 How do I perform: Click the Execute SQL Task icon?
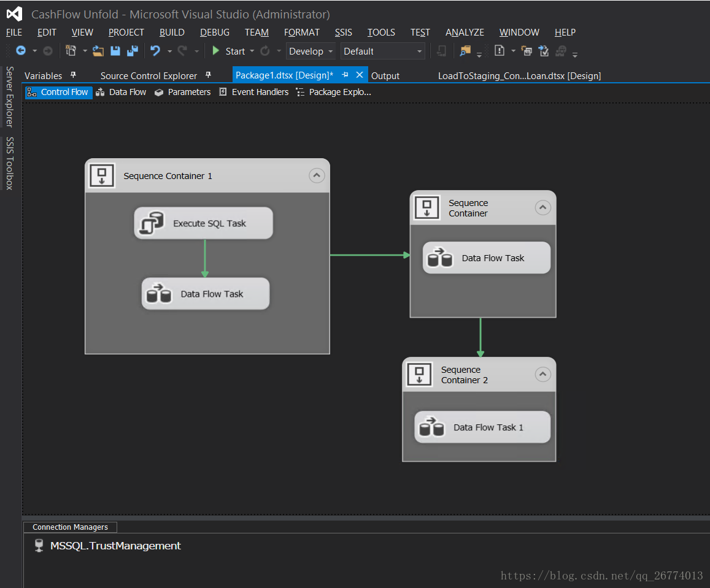151,223
